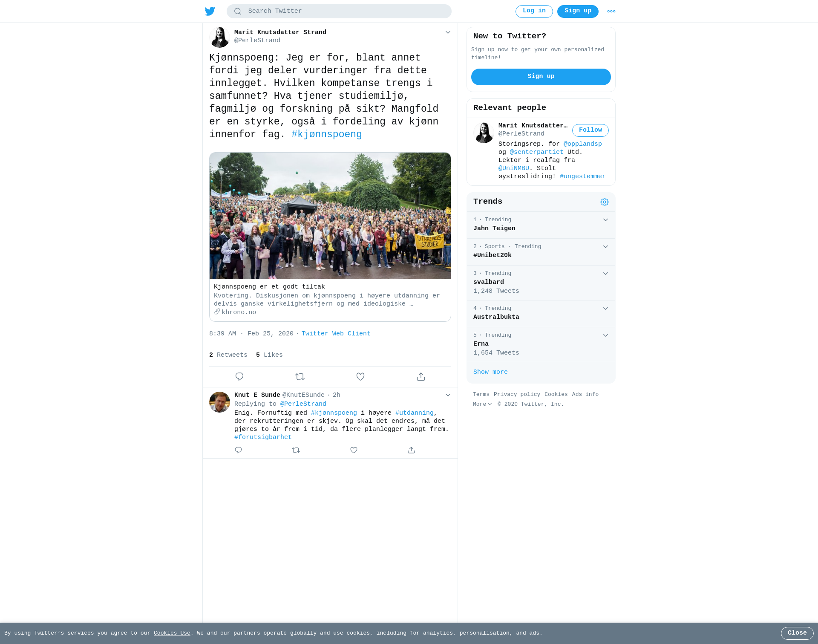The width and height of the screenshot is (818, 644).
Task: Open the three-dot more menu in header
Action: (x=611, y=12)
